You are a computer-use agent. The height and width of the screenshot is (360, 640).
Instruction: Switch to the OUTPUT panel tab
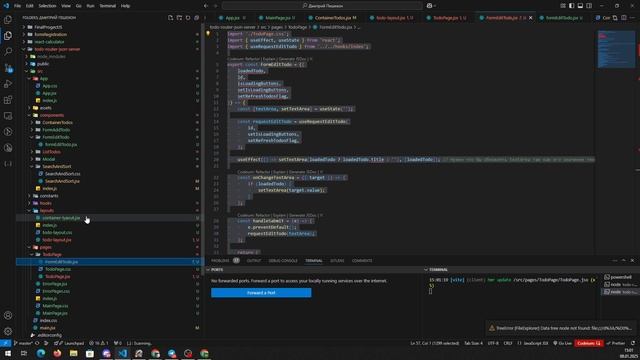click(x=253, y=260)
